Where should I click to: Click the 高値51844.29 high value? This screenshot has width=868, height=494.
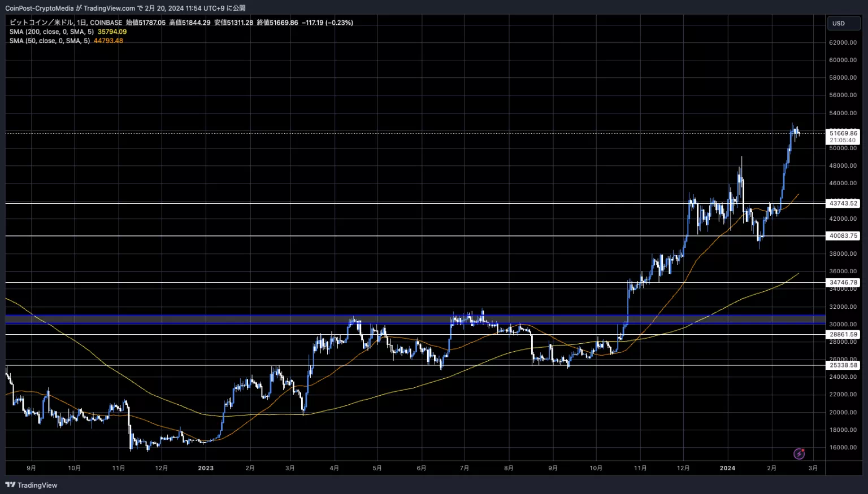point(190,23)
